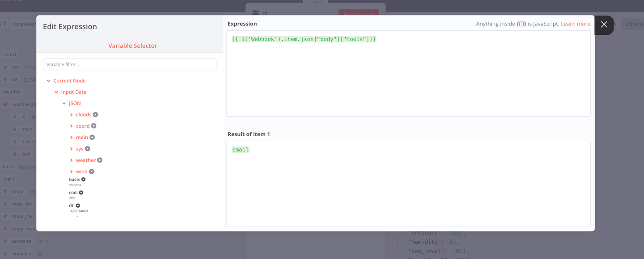Click the dot icon next to clouds
644x259 pixels.
[x=95, y=115]
